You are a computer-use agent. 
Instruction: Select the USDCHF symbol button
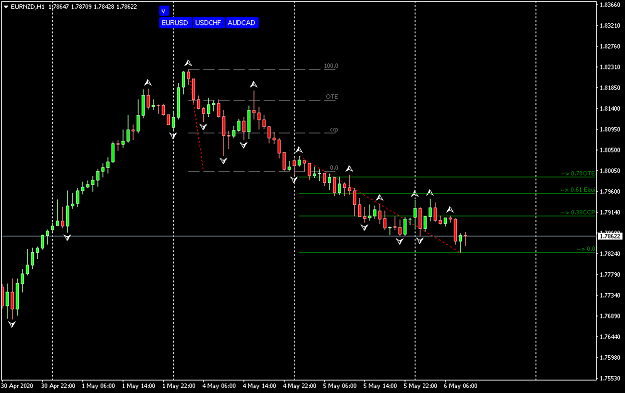click(x=208, y=23)
